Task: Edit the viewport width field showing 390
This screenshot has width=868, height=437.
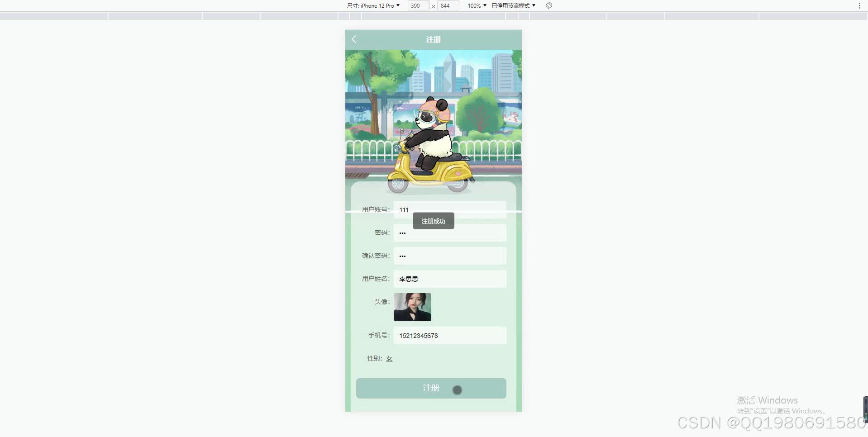Action: (x=418, y=5)
